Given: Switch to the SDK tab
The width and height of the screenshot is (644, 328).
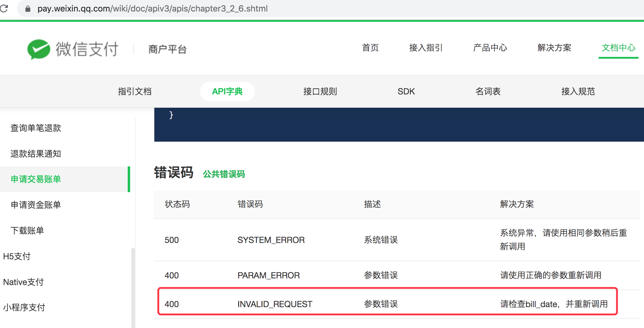Looking at the screenshot, I should pos(406,91).
